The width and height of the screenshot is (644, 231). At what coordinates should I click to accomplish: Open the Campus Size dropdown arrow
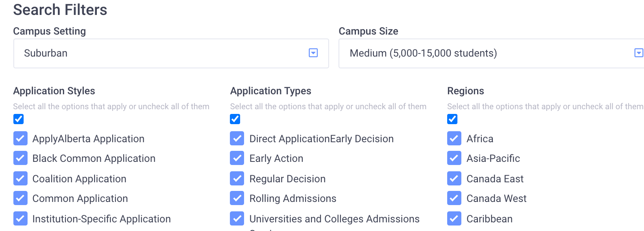coord(638,53)
